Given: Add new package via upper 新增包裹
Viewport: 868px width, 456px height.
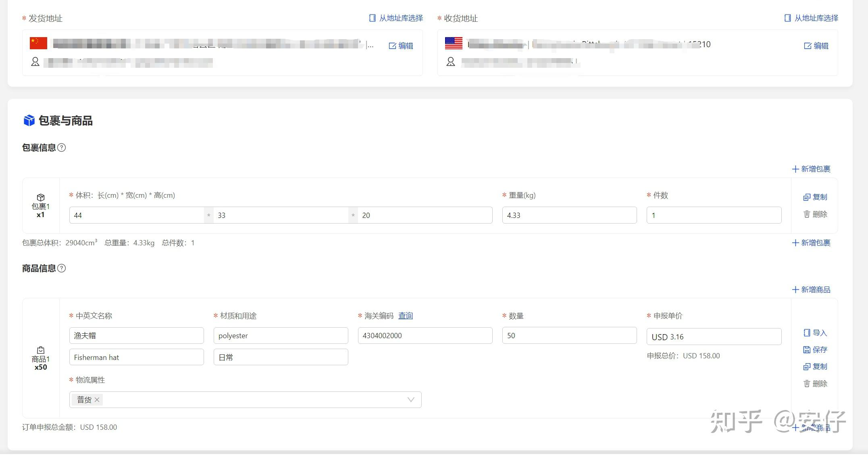Looking at the screenshot, I should coord(811,169).
